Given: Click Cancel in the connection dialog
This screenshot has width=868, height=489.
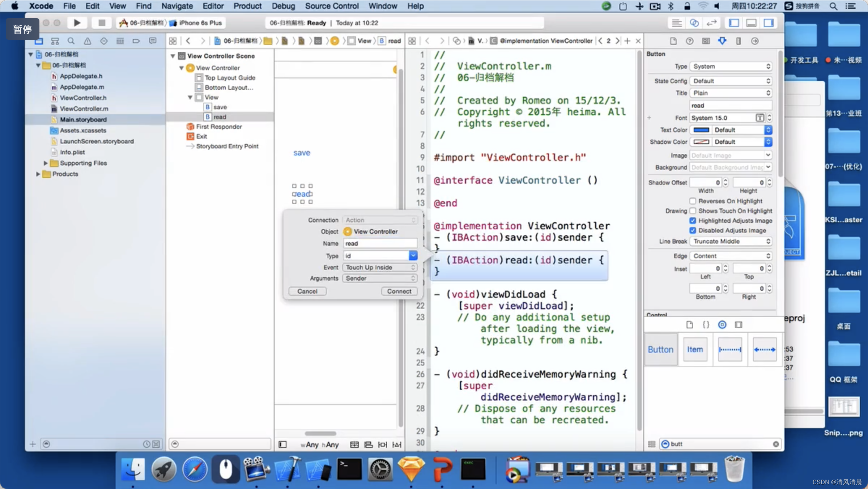Looking at the screenshot, I should (x=307, y=291).
